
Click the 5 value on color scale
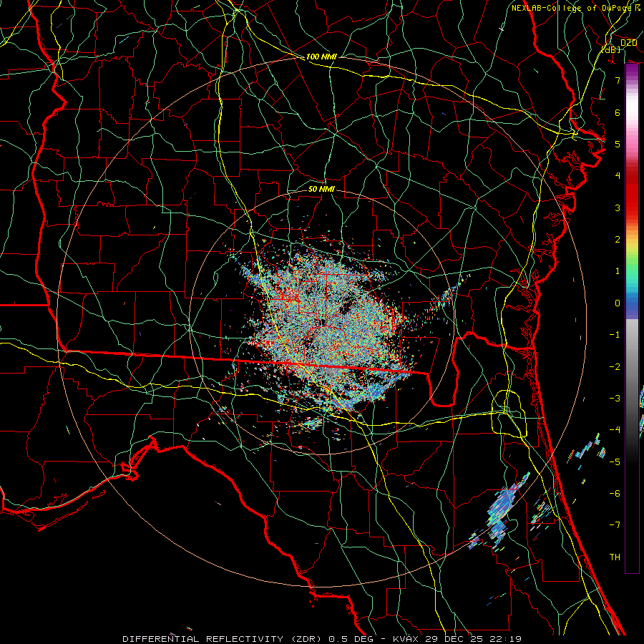pos(618,144)
